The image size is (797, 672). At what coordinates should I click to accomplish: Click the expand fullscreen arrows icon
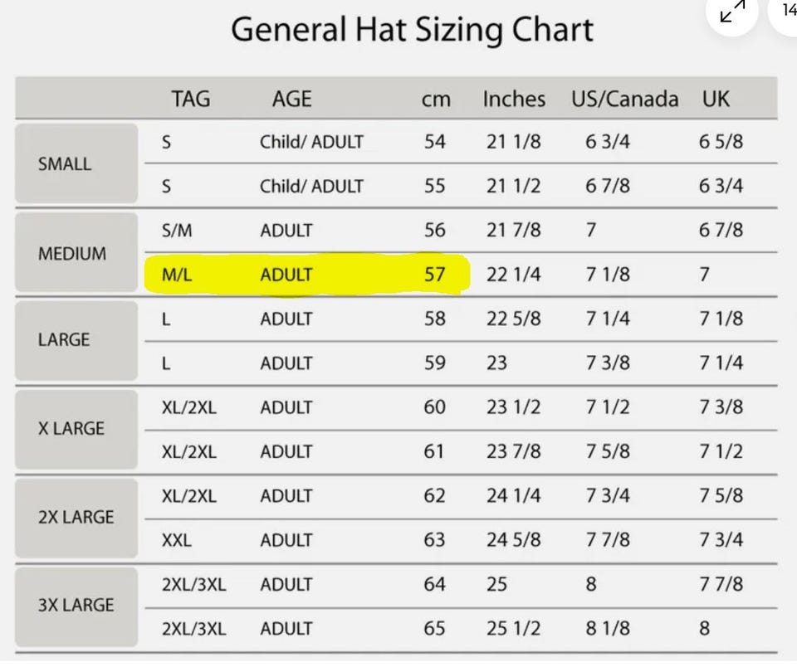(732, 12)
